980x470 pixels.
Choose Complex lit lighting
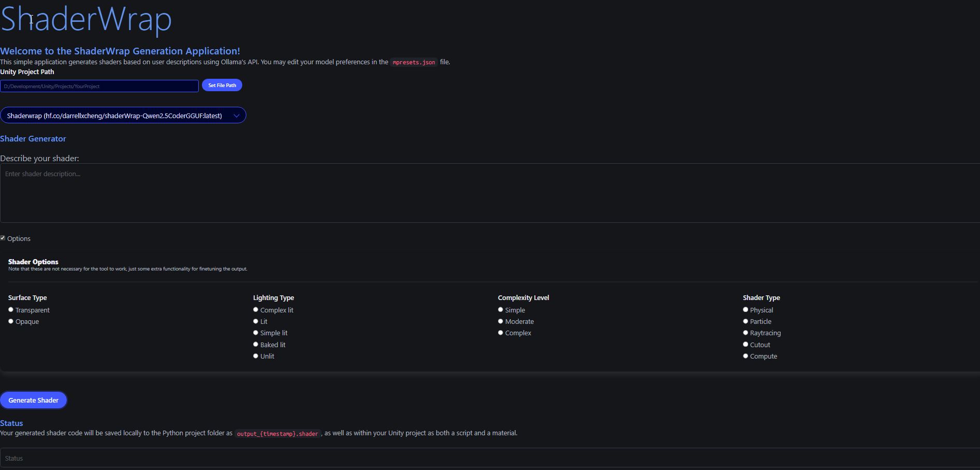click(255, 309)
